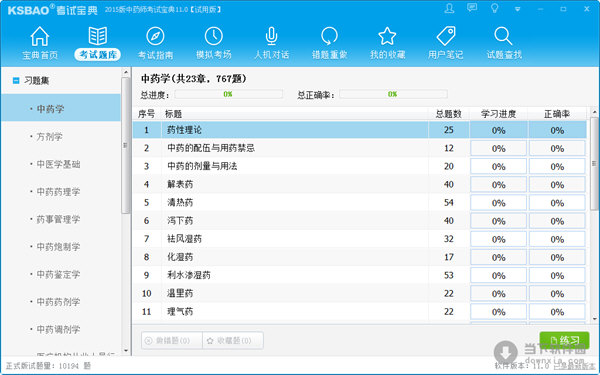Open user account icon in title bar
The width and height of the screenshot is (600, 375).
[x=449, y=8]
